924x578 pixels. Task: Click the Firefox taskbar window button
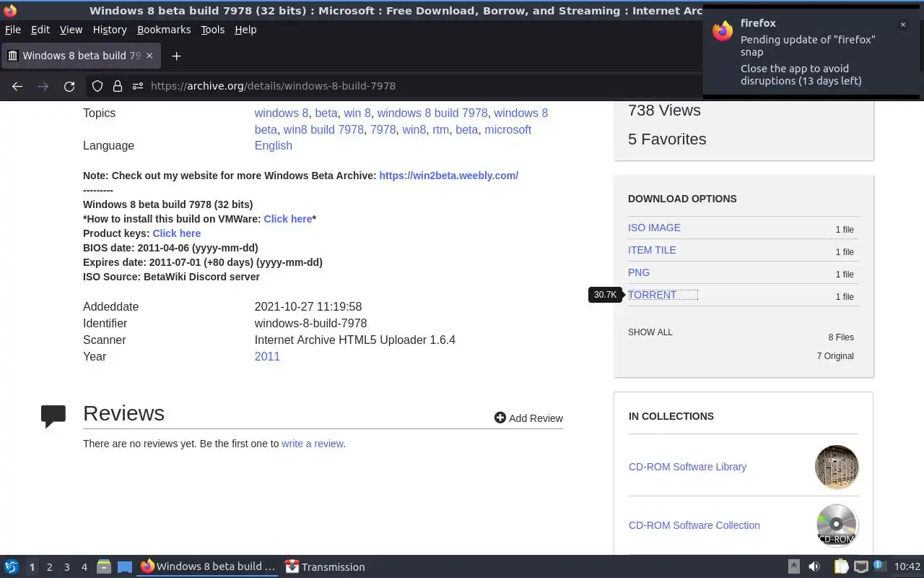[208, 567]
